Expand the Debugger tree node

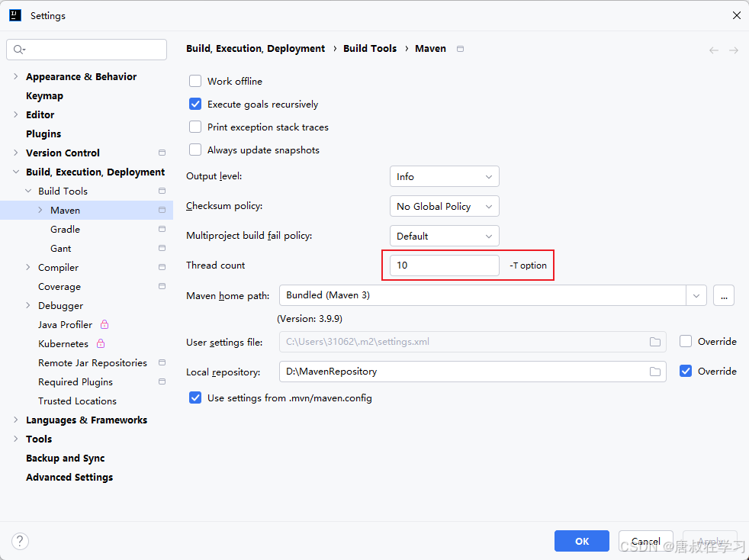coord(28,306)
